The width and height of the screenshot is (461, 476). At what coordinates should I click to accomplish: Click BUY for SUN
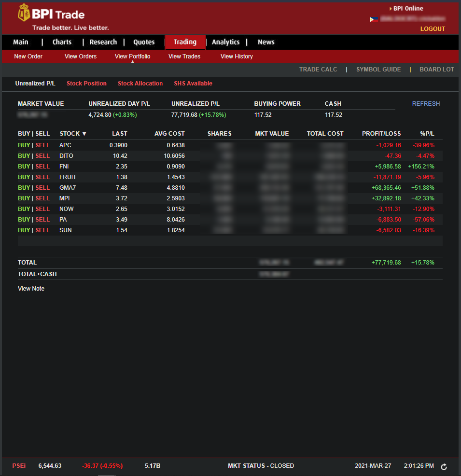pyautogui.click(x=24, y=230)
